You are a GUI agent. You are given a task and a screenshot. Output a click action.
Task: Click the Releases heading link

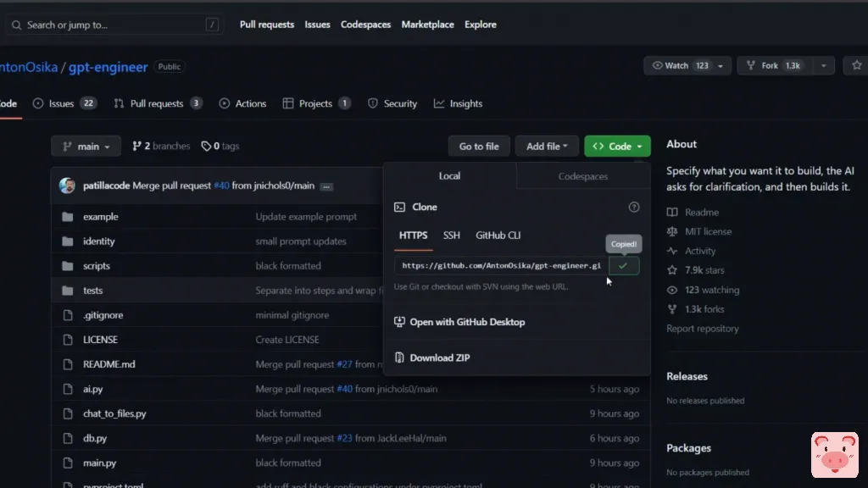click(687, 376)
